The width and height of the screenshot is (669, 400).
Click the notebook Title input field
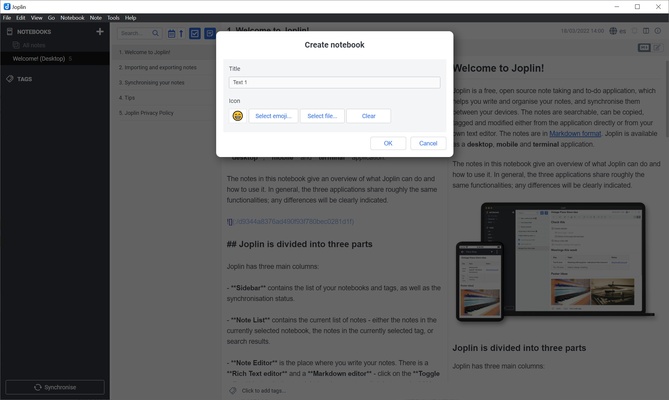pos(334,82)
